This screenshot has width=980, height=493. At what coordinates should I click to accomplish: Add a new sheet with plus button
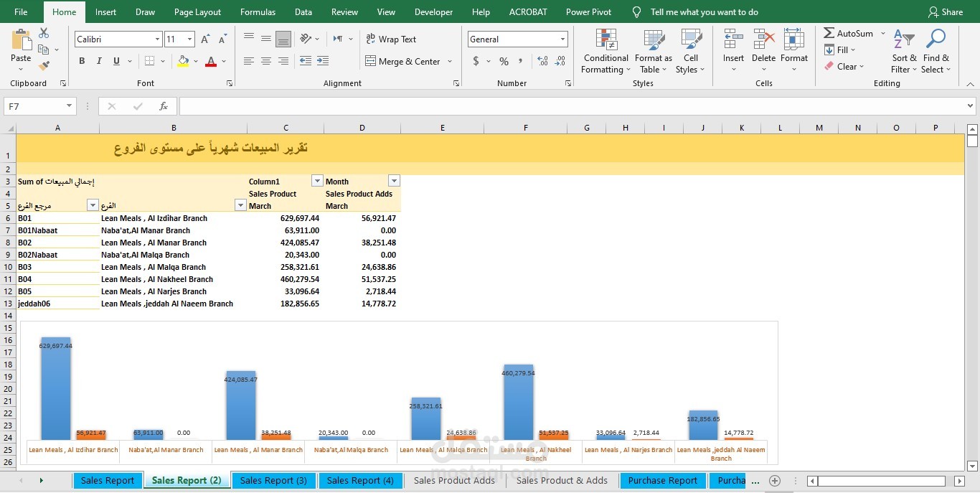click(x=774, y=481)
